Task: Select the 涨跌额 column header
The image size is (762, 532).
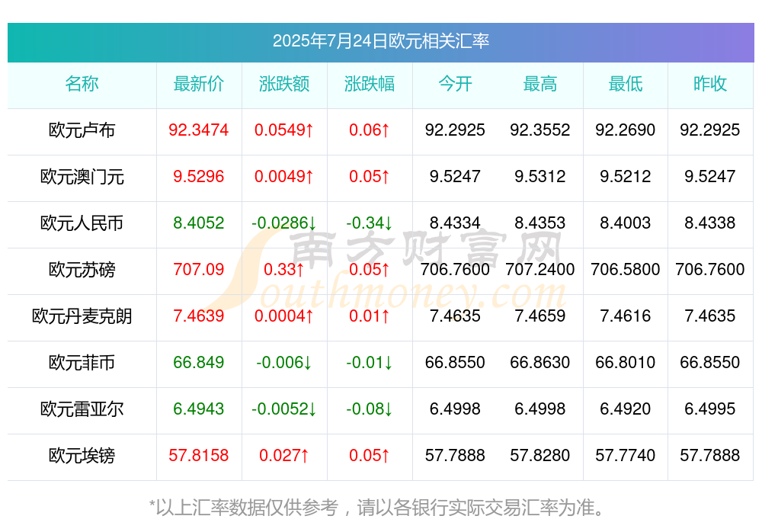Action: coord(284,84)
